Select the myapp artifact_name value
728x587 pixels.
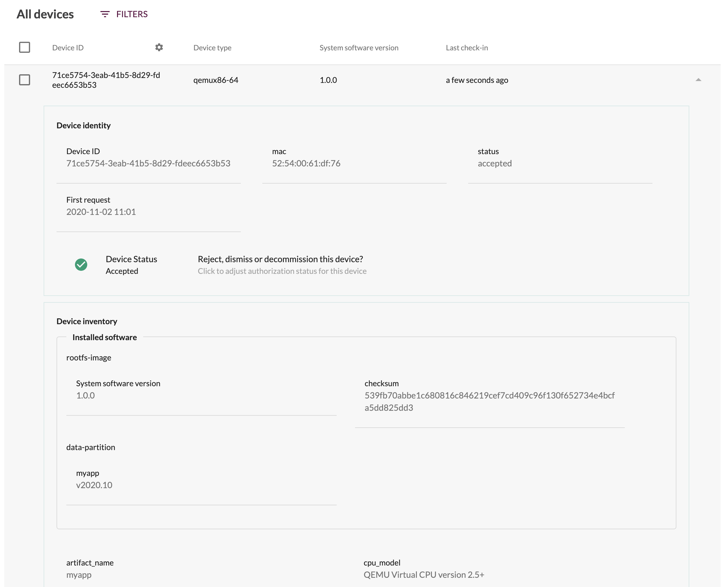[79, 574]
